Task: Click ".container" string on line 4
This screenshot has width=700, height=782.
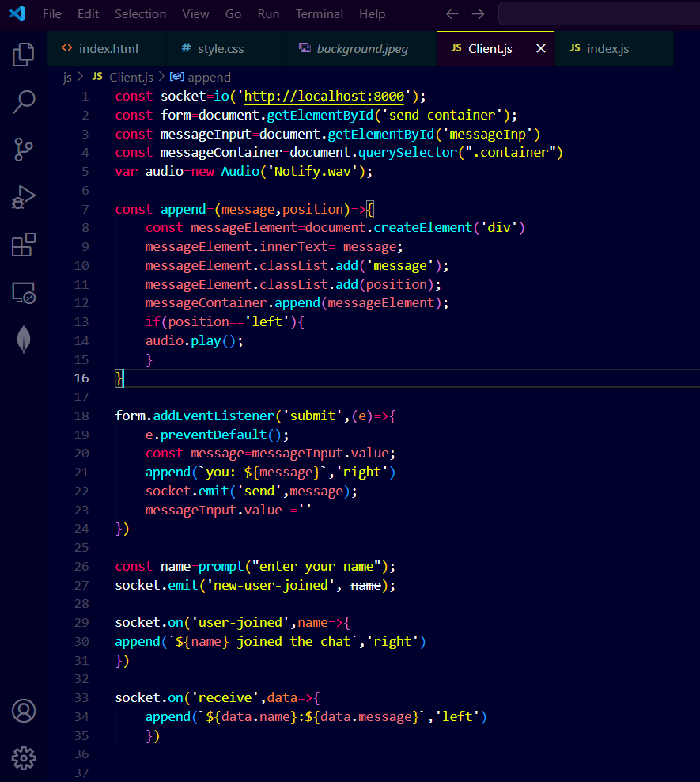Action: coord(510,153)
